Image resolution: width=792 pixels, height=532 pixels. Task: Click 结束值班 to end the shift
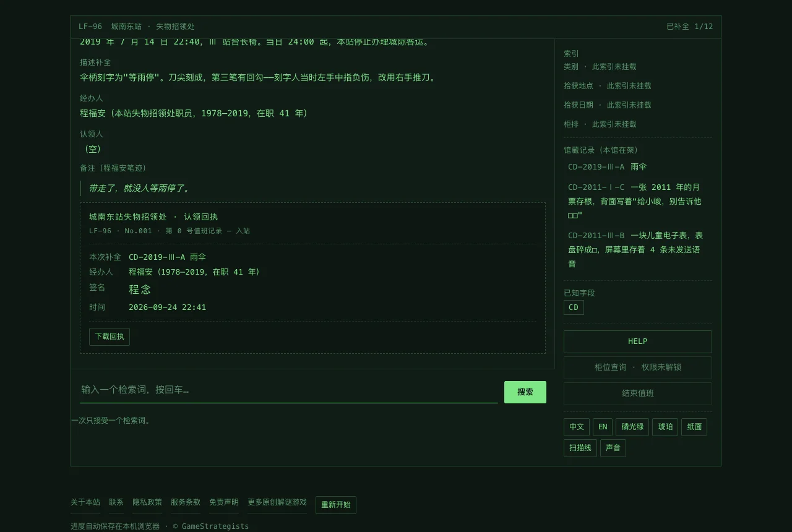tap(638, 393)
